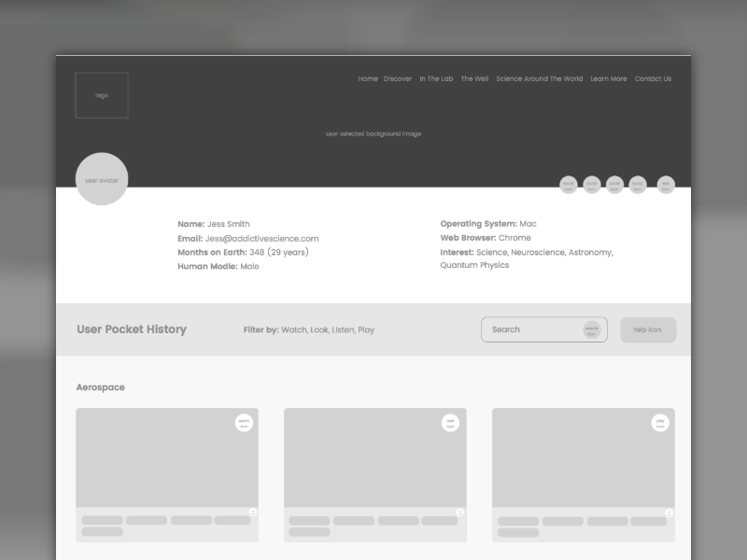Viewport: 747px width, 560px height.
Task: Filter pocket history by Play
Action: coord(366,330)
